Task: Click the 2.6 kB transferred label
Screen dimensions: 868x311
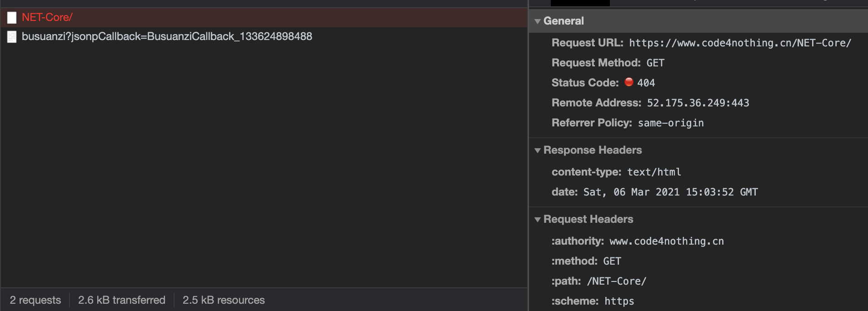Action: [x=121, y=300]
